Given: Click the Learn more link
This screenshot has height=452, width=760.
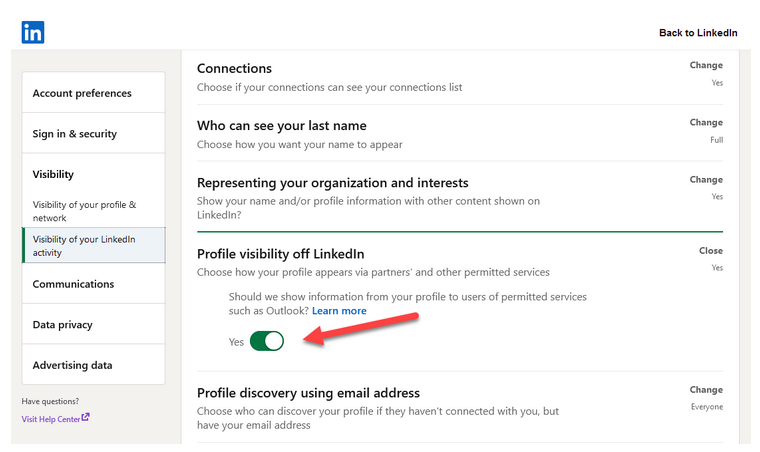Looking at the screenshot, I should [339, 311].
